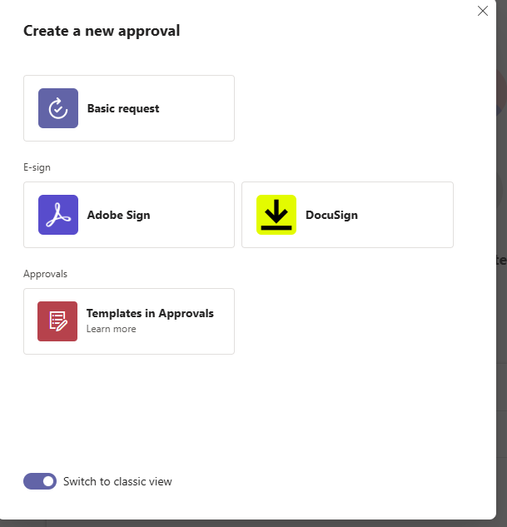507x527 pixels.
Task: Toggle the classic view switch
Action: click(40, 481)
